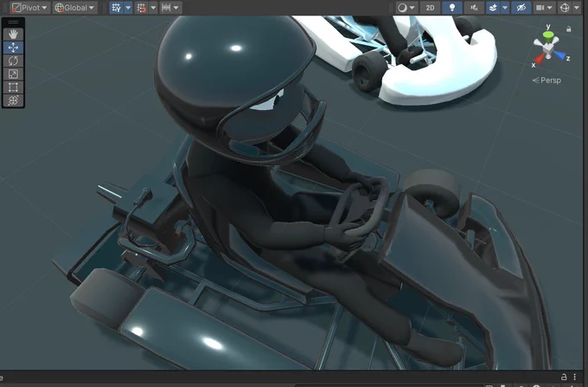Choose the Rotate tool
The width and height of the screenshot is (588, 387).
[x=13, y=61]
